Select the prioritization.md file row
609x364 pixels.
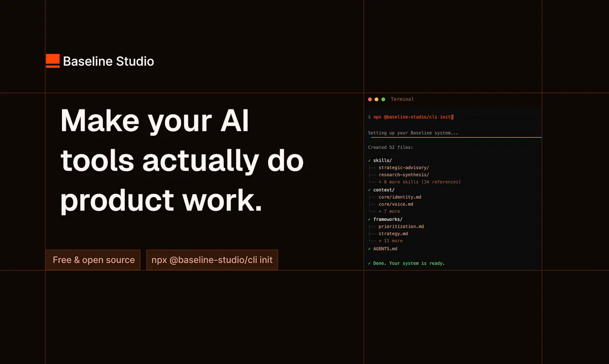[401, 227]
